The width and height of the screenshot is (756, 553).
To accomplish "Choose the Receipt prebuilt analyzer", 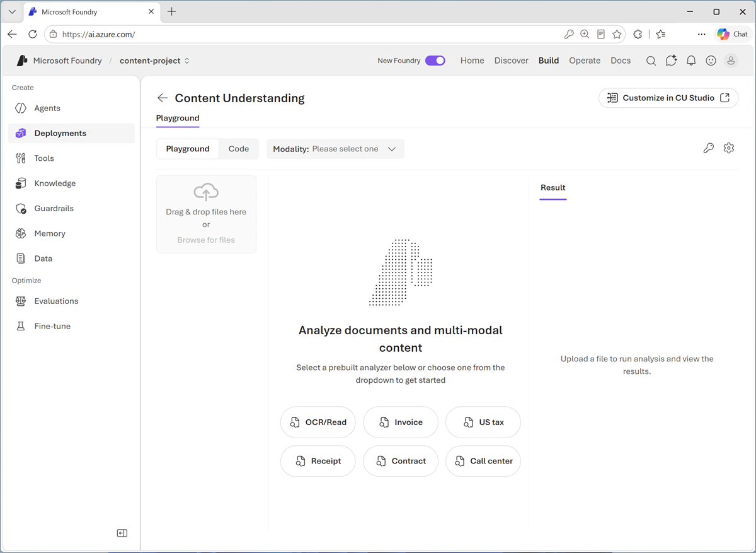I will 318,461.
